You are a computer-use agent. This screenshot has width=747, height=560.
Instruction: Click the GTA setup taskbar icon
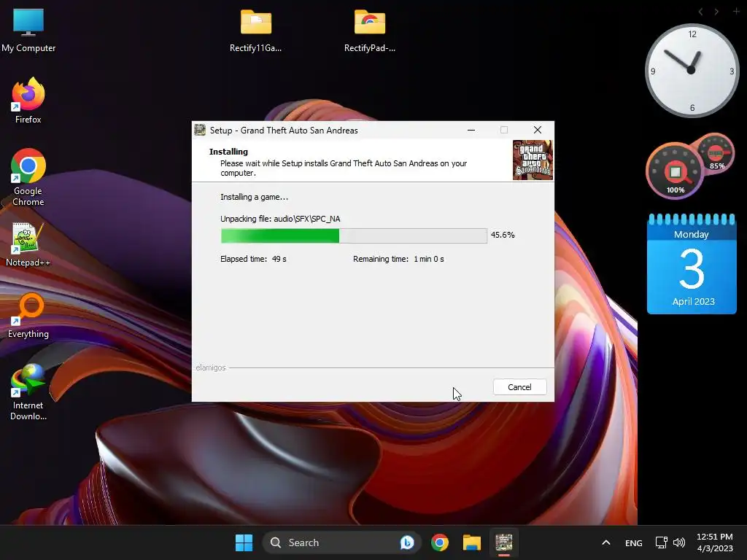click(x=504, y=542)
